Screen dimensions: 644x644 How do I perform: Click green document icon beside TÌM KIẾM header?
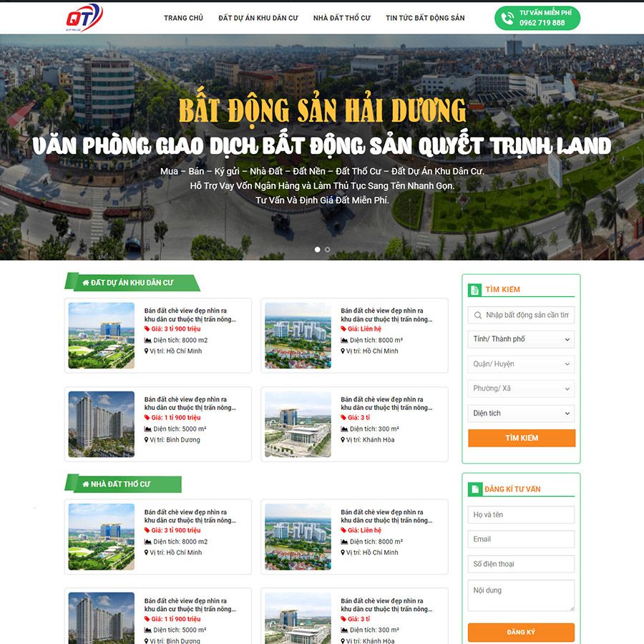(x=474, y=289)
